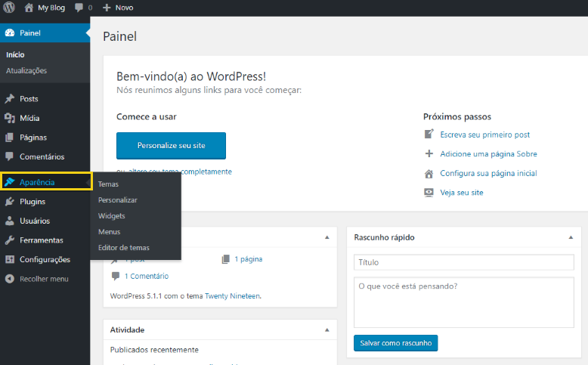
Task: Click the plus icon beside Novo
Action: pyautogui.click(x=107, y=8)
